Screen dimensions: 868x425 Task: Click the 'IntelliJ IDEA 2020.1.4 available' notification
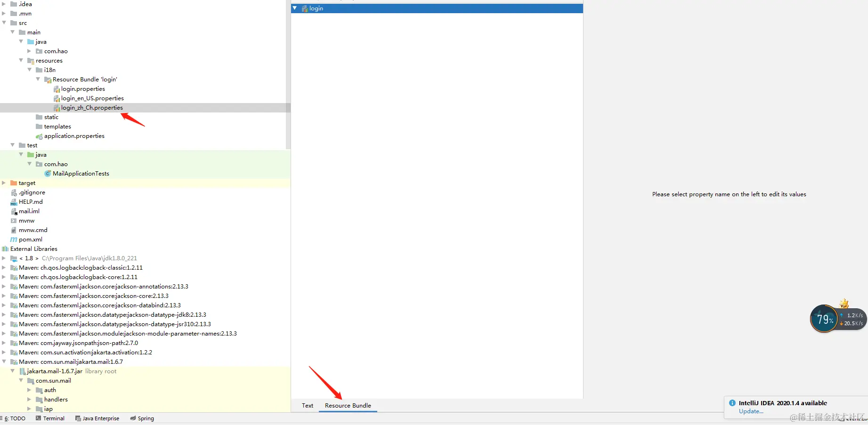783,403
